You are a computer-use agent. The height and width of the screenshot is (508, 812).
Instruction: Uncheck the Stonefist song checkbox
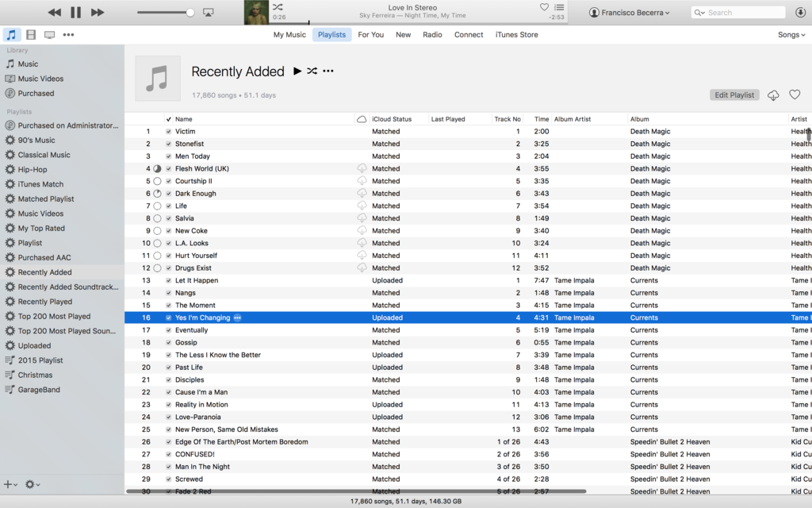pyautogui.click(x=168, y=144)
